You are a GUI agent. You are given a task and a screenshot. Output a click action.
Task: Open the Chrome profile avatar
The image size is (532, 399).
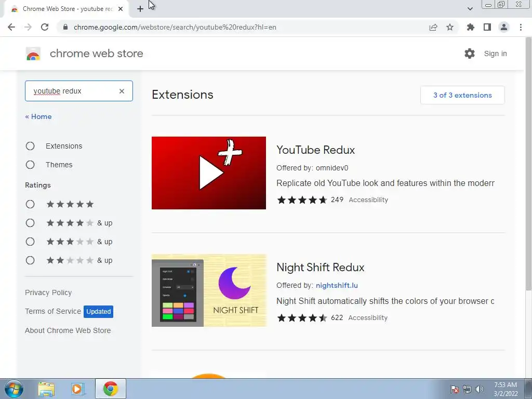tap(504, 27)
